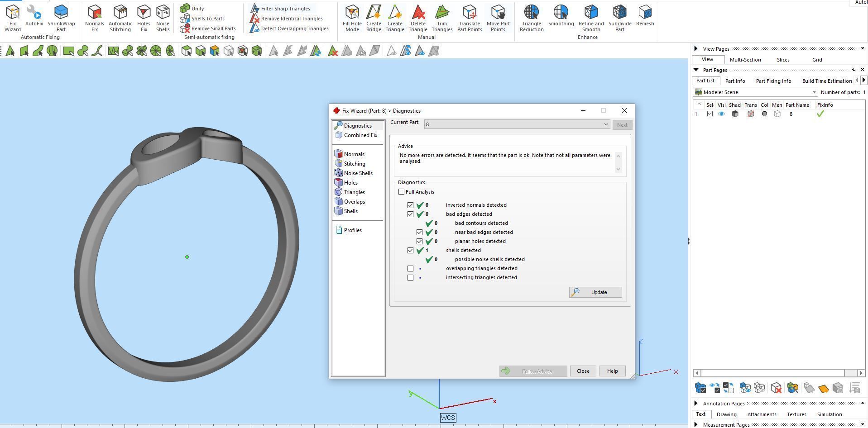Toggle visibility eye for part 8
Screen dimensions: 868x428
[x=721, y=114]
